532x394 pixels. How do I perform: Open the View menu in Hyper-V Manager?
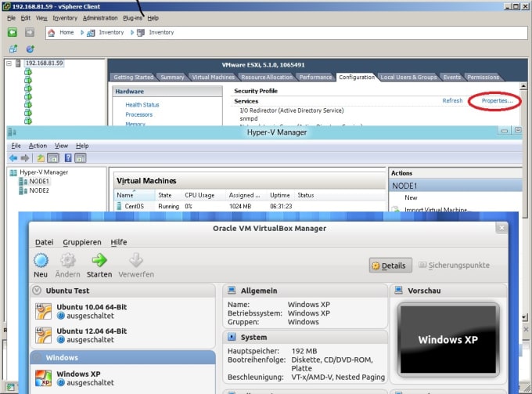coord(61,146)
